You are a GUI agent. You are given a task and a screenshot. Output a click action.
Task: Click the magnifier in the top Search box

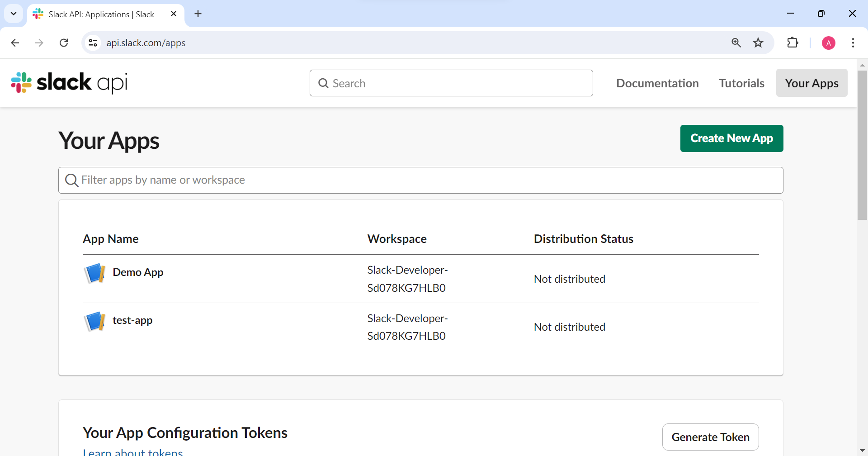point(323,83)
